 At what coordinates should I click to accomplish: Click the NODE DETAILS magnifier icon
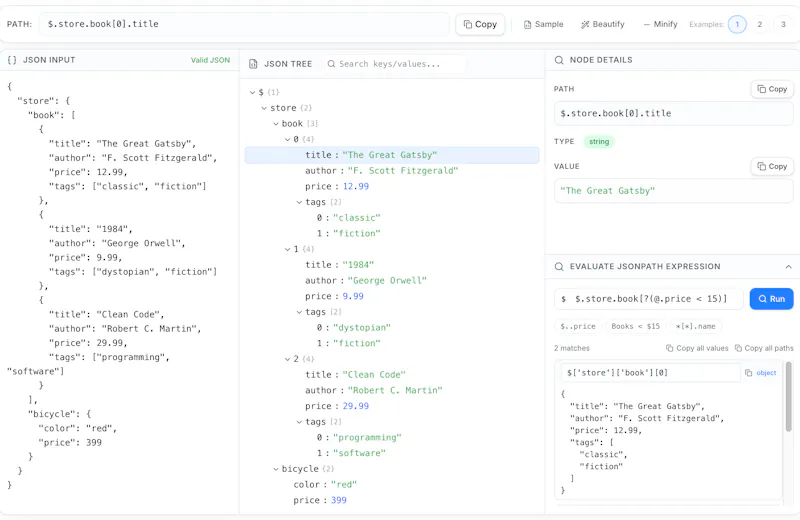(x=559, y=60)
